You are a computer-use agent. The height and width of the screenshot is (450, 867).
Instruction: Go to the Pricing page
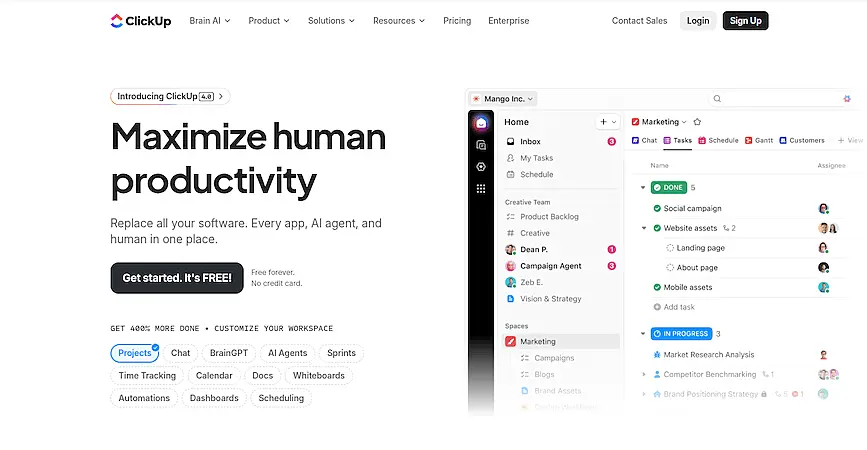tap(457, 20)
